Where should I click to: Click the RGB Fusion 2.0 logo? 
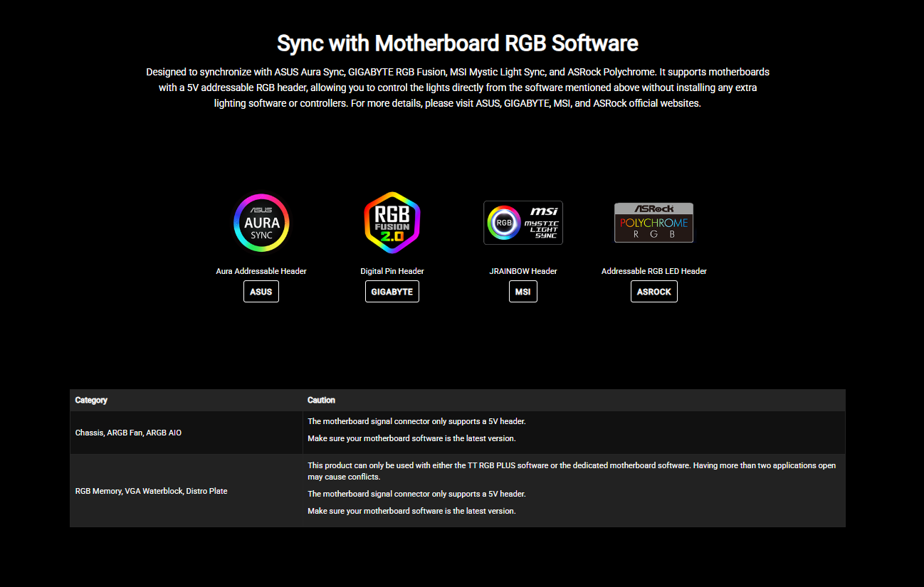click(392, 223)
